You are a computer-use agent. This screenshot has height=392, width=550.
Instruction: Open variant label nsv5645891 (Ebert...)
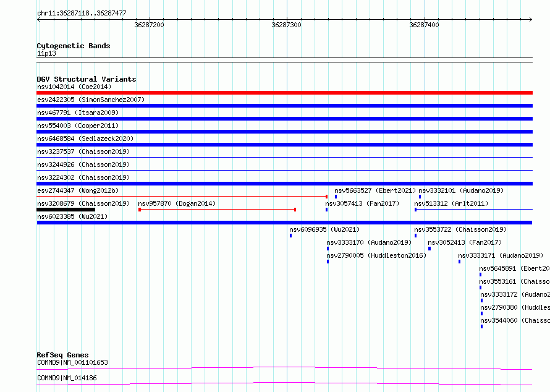coord(514,268)
